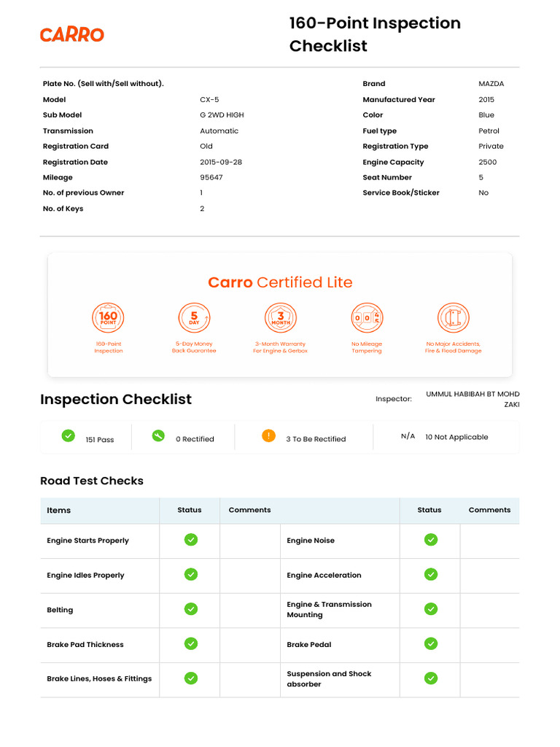
Task: Click the registration date '2015-09-28'
Action: 221,162
